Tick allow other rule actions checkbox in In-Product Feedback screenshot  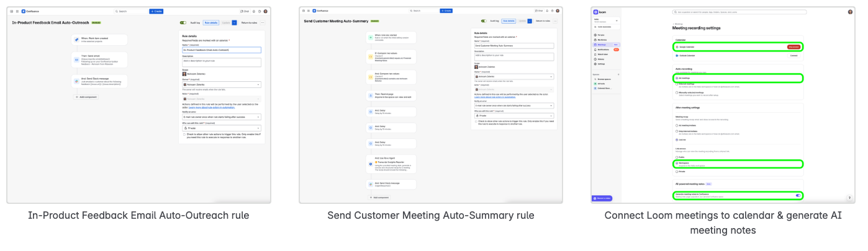(184, 133)
